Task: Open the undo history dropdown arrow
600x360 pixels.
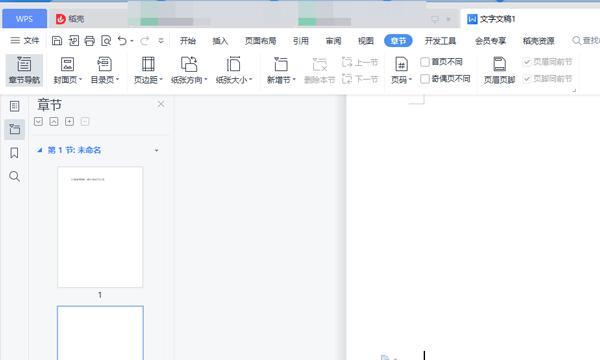Action: pos(132,41)
